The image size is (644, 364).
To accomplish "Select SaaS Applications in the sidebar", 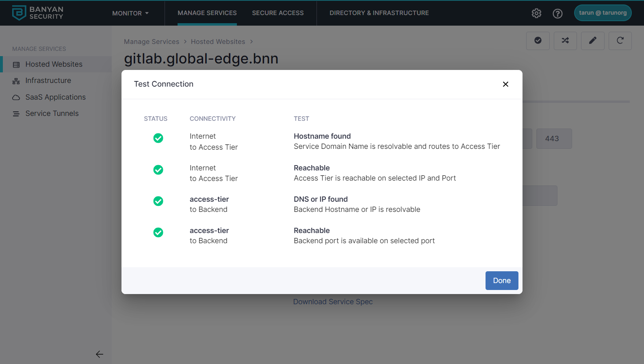I will coord(55,97).
